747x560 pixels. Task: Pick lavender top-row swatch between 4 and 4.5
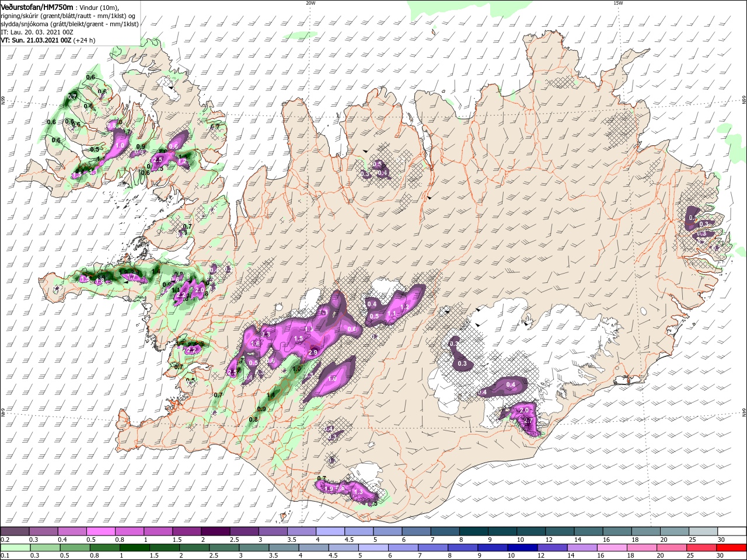(x=330, y=531)
